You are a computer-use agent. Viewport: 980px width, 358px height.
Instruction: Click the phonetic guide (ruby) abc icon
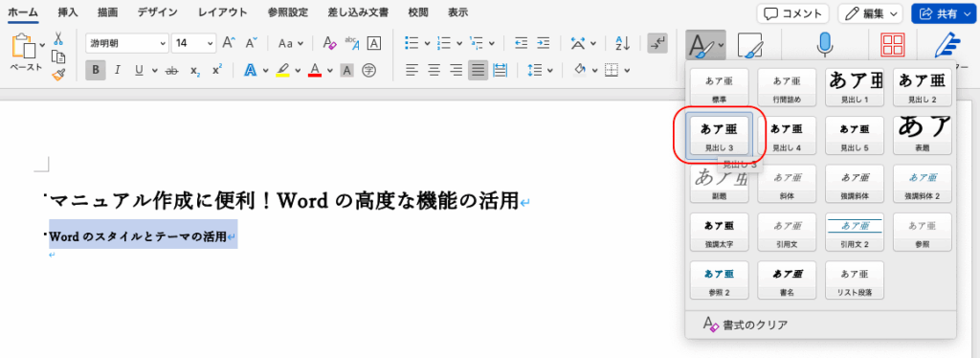352,43
